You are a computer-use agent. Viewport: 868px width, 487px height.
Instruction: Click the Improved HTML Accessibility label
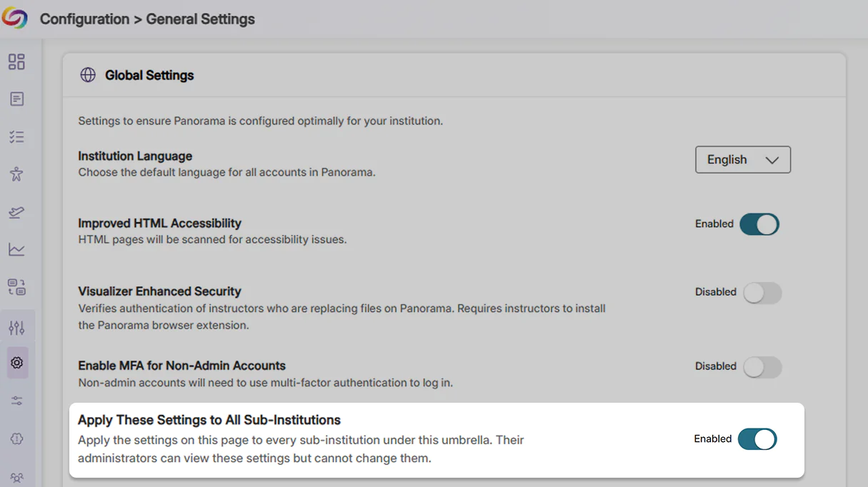(160, 223)
